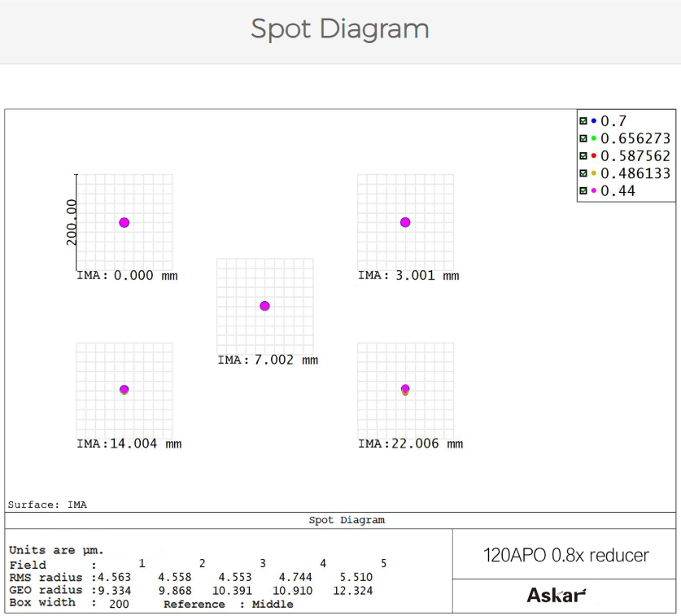Select the red dot beside 0.587562
This screenshot has width=681, height=616.
594,155
